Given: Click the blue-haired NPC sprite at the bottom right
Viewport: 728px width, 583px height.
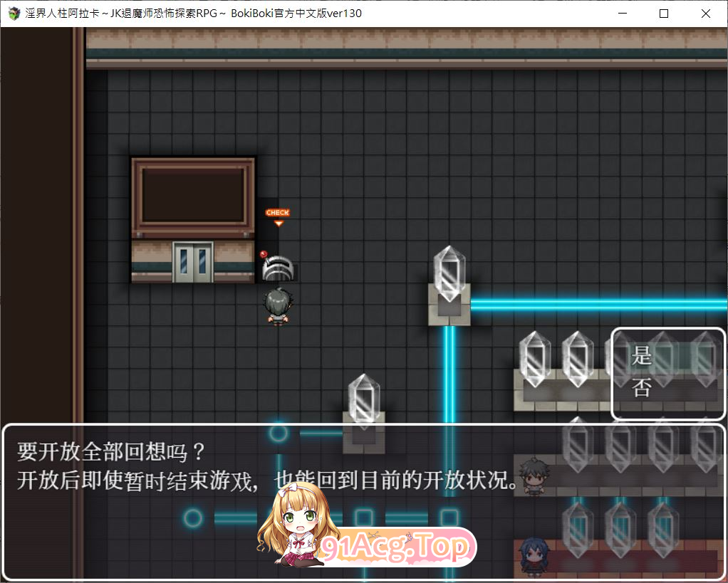Looking at the screenshot, I should point(534,556).
